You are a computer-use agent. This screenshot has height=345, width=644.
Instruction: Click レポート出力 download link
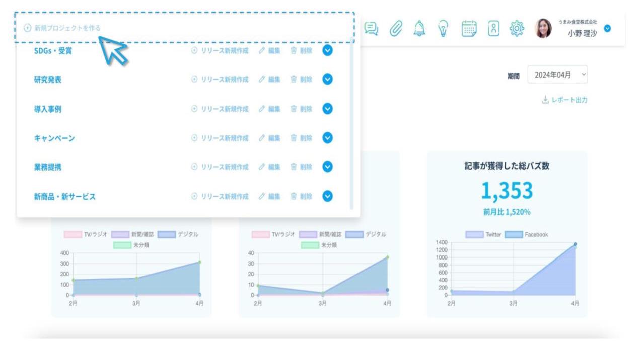coord(564,100)
